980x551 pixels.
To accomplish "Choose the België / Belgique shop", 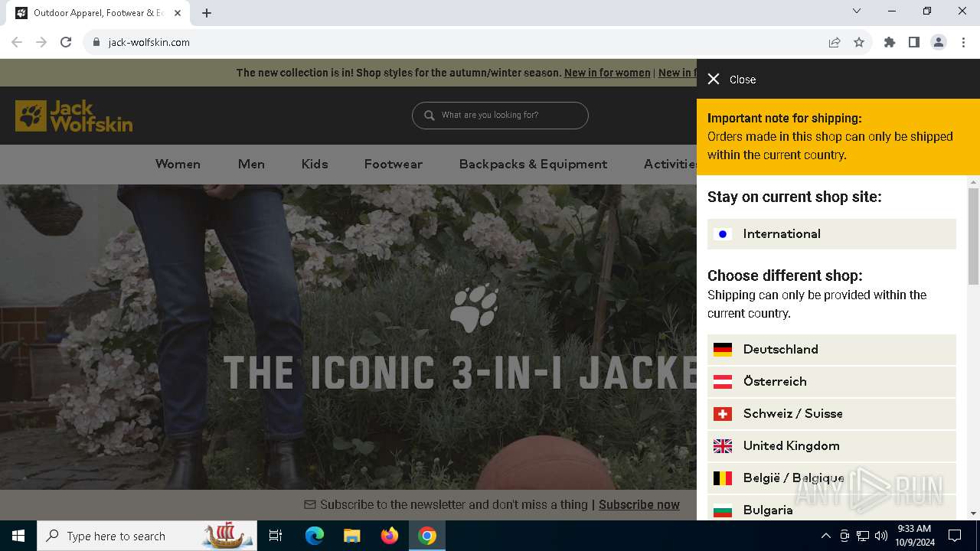I will click(x=831, y=478).
